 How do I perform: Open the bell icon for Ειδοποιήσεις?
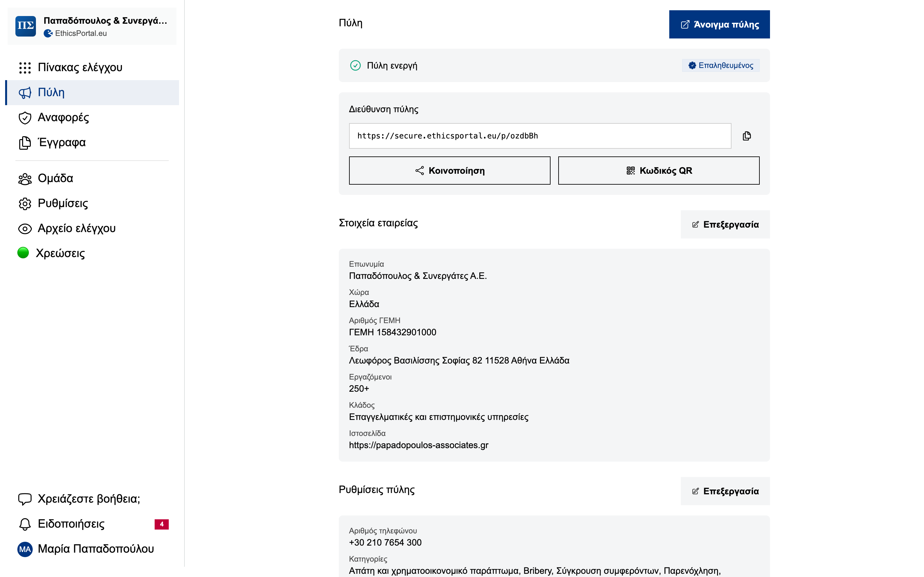[24, 524]
